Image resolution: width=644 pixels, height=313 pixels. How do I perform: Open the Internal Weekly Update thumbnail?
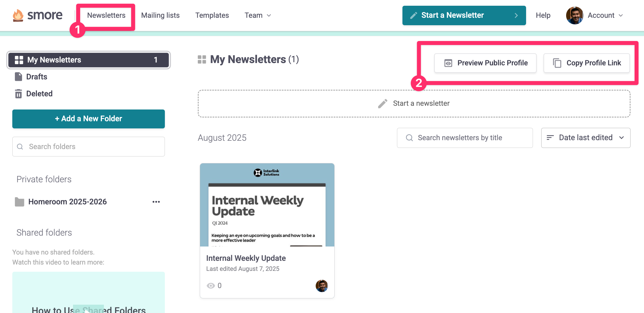click(267, 205)
